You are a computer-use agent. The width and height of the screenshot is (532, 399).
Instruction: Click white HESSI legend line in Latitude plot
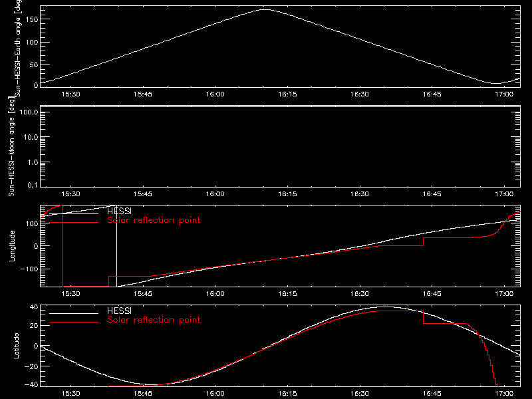click(x=74, y=313)
